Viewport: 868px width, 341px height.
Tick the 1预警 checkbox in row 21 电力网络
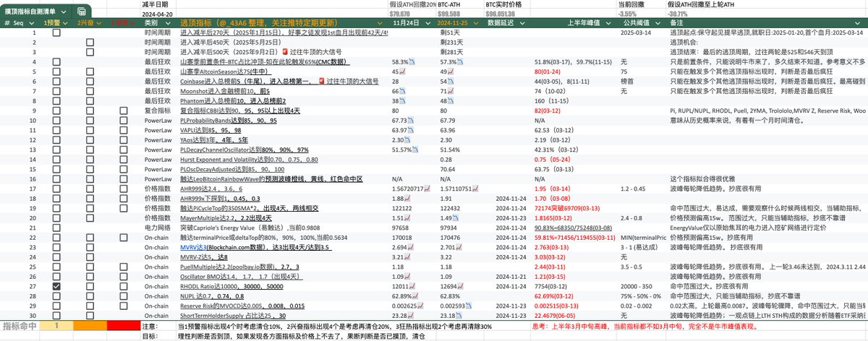point(56,228)
